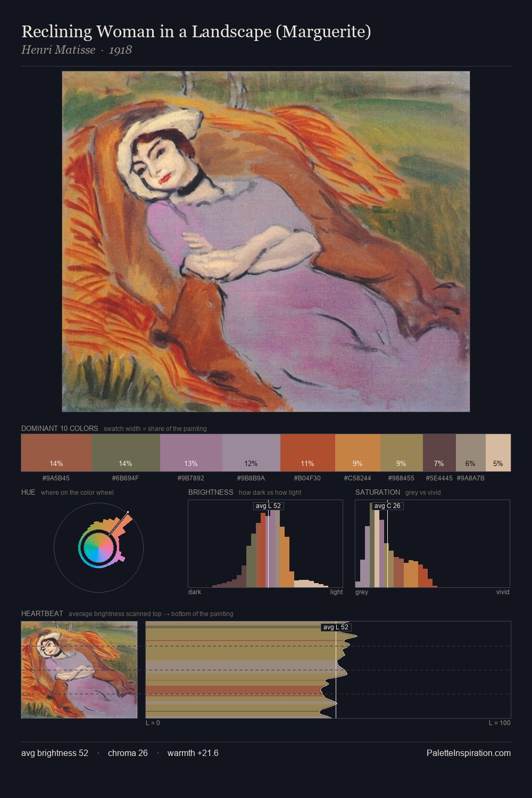Click the '#9A5B45' hex code text
The width and height of the screenshot is (532, 798).
point(56,478)
